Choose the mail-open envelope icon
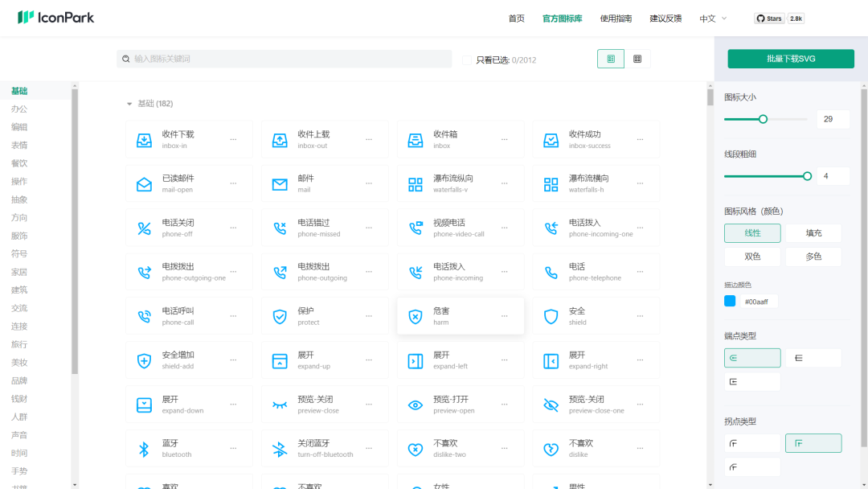This screenshot has width=868, height=489. 144,184
